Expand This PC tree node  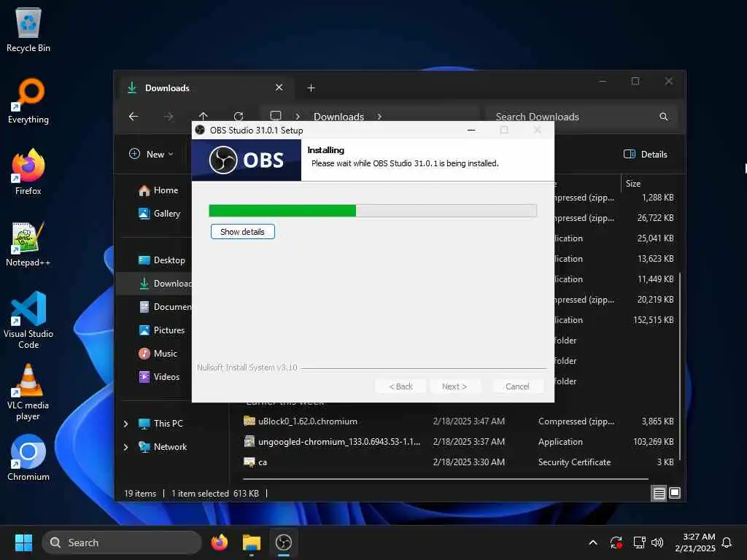tap(125, 424)
